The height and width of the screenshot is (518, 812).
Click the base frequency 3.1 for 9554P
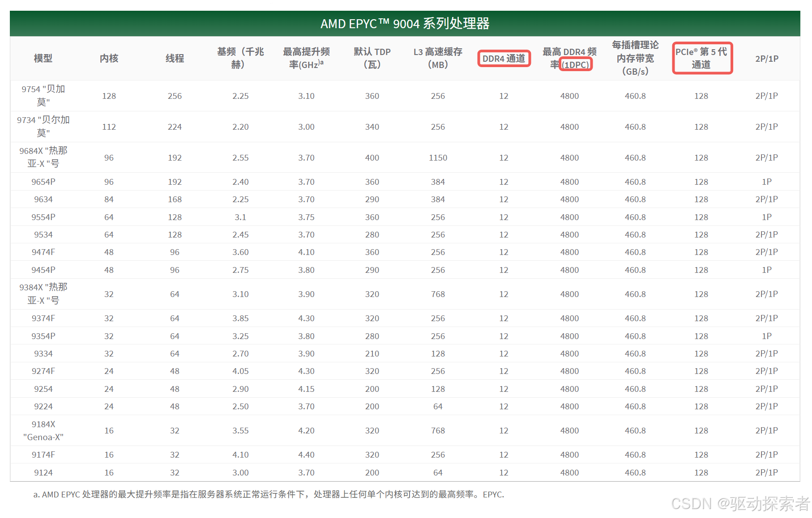240,217
